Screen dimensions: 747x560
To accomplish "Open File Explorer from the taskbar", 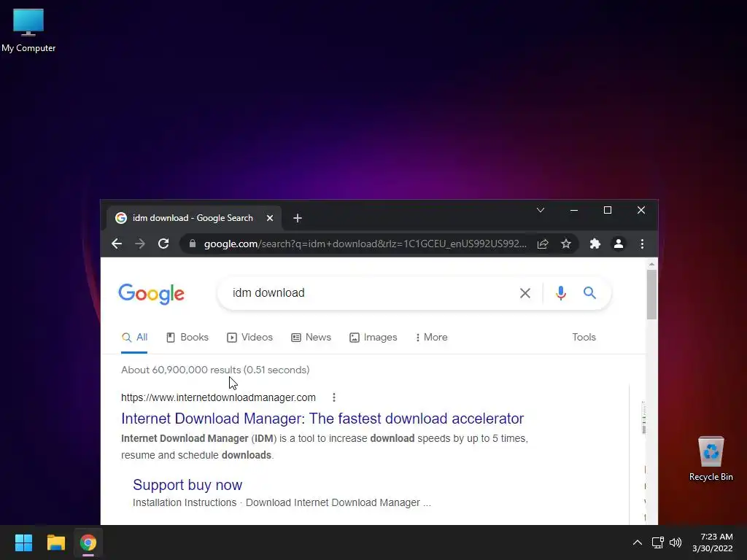I will click(55, 542).
